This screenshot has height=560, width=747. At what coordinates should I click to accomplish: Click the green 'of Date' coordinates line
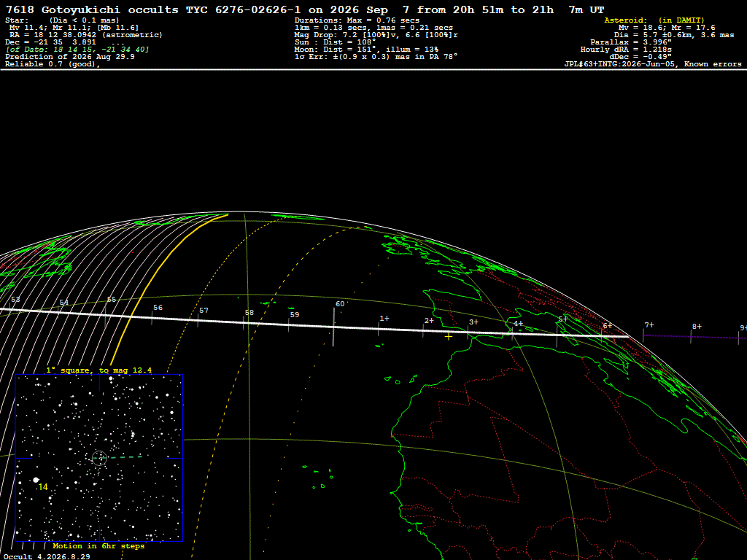[x=77, y=50]
